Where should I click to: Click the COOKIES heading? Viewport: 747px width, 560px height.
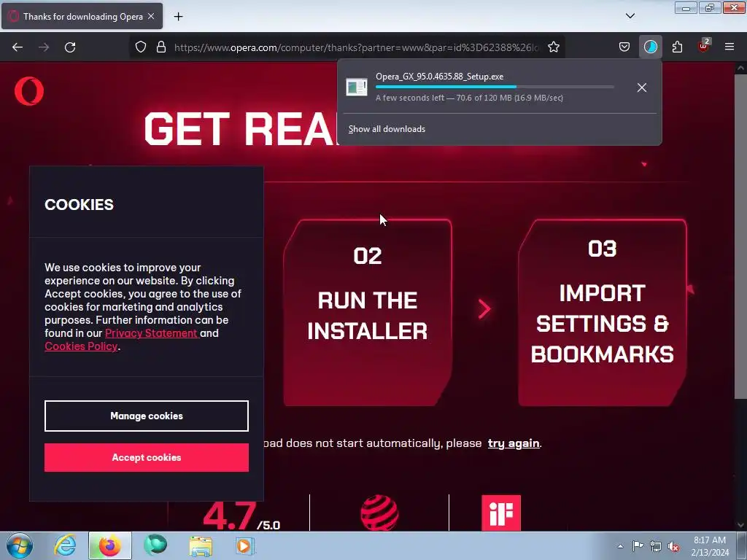click(79, 205)
